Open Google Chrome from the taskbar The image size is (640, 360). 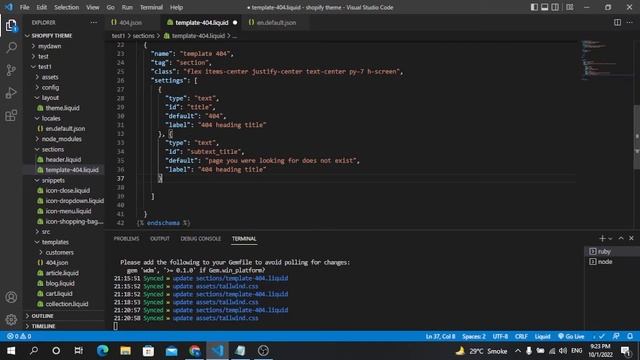pos(195,351)
